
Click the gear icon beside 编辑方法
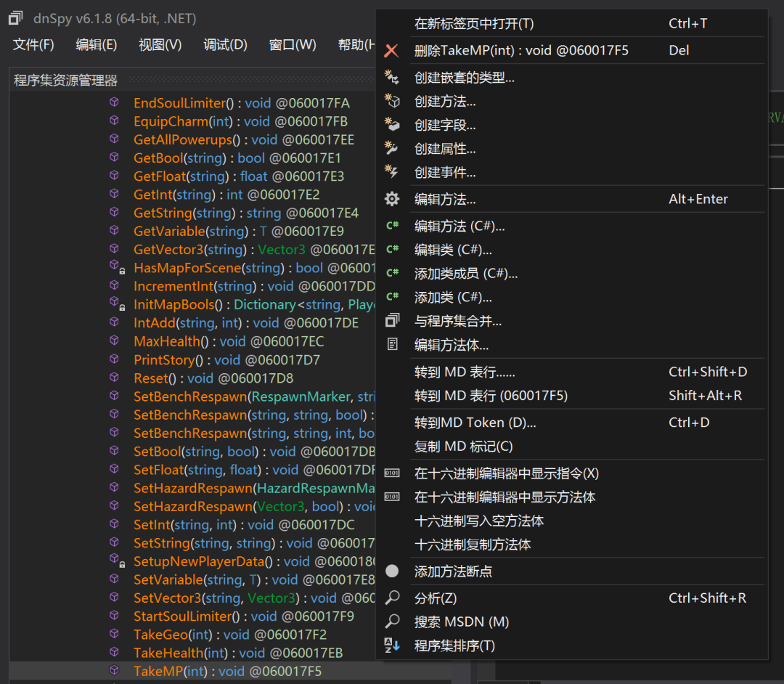391,199
